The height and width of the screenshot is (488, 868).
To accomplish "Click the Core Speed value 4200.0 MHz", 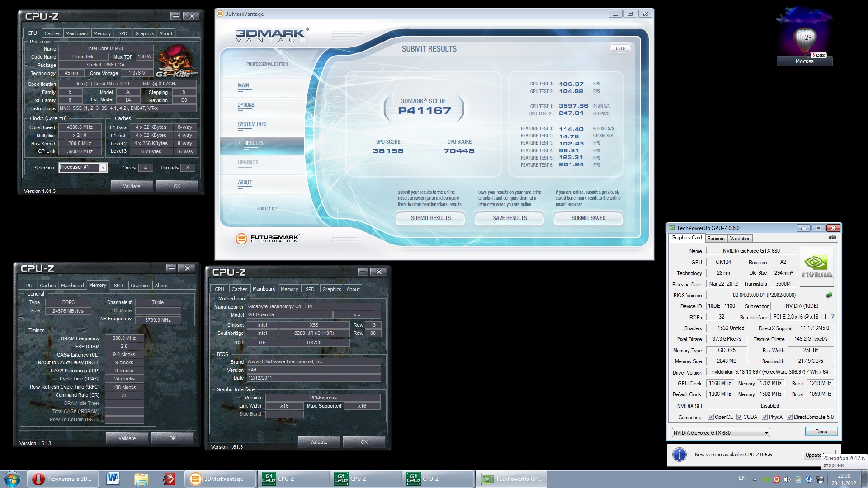I will (x=80, y=127).
